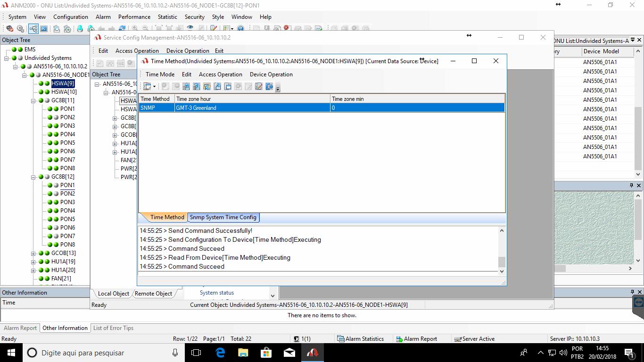
Task: Switch to the List of Error Tips tab
Action: tap(113, 328)
